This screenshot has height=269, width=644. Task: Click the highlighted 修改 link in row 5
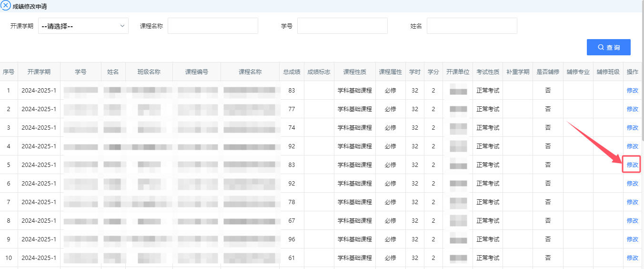point(632,165)
